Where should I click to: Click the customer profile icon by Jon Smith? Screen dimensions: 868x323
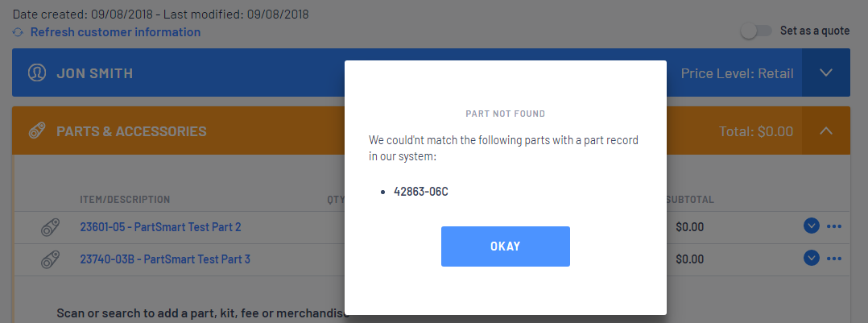click(37, 73)
